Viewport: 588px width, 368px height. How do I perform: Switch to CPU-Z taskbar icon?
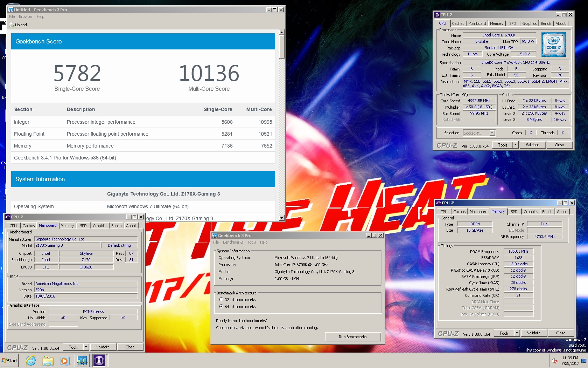[x=99, y=360]
